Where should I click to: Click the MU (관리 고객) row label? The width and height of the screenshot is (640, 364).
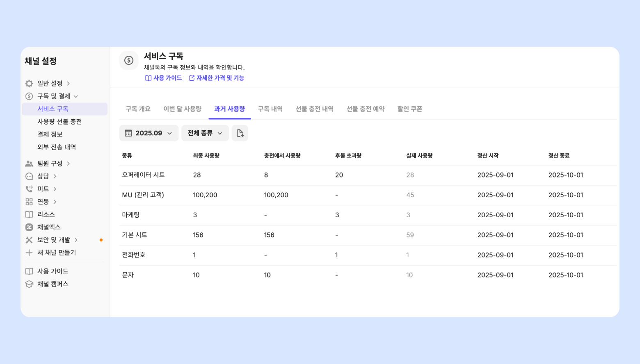pyautogui.click(x=143, y=195)
